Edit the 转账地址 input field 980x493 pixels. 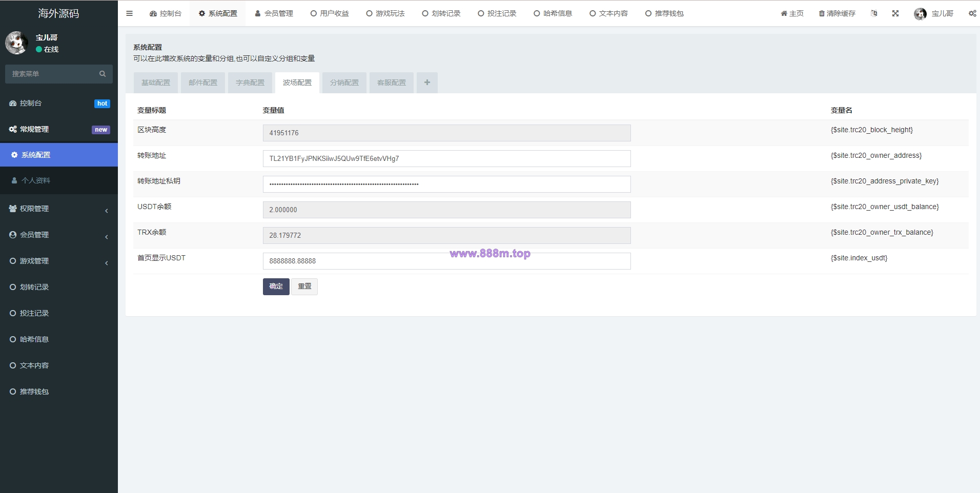(x=446, y=158)
